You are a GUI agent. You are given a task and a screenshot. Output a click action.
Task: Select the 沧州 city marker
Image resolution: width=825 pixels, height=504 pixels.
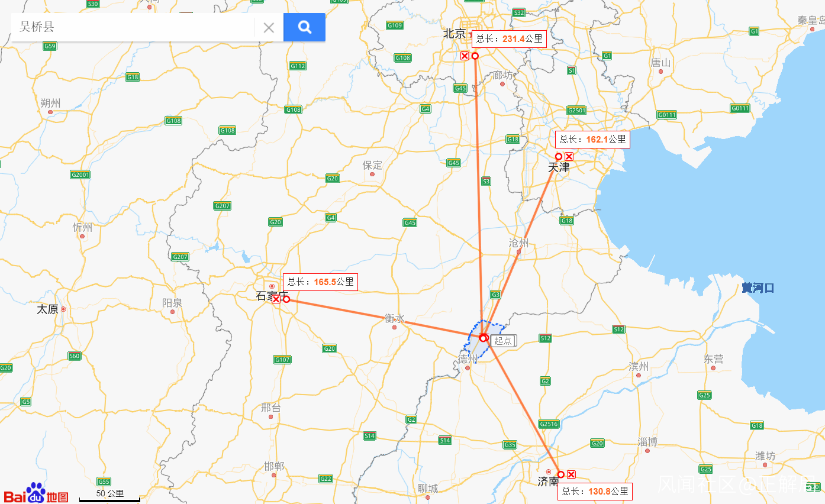pyautogui.click(x=519, y=253)
